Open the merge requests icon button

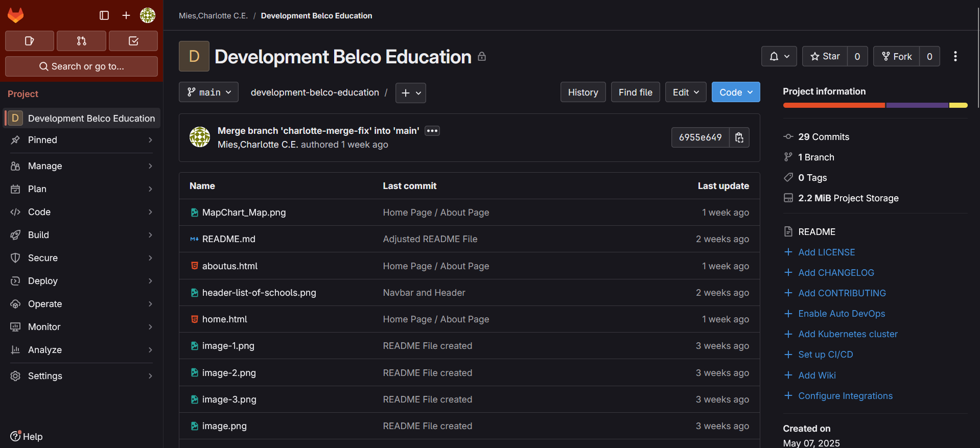click(81, 41)
